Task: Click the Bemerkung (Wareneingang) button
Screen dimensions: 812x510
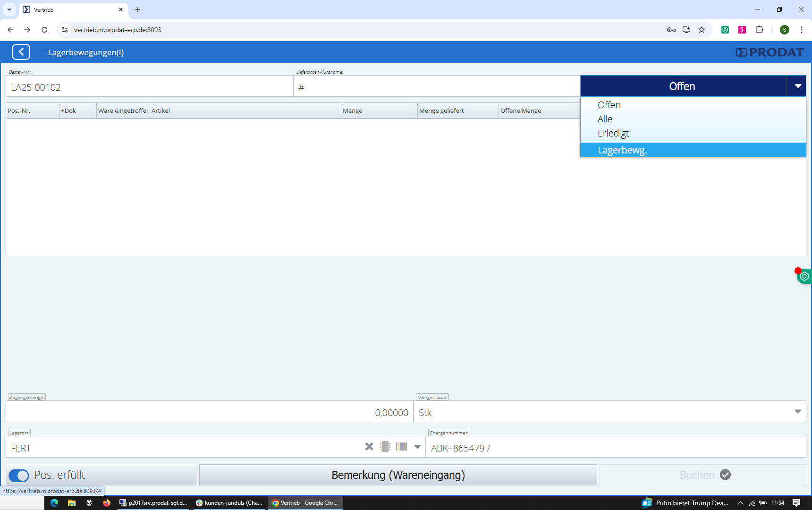Action: (x=398, y=475)
